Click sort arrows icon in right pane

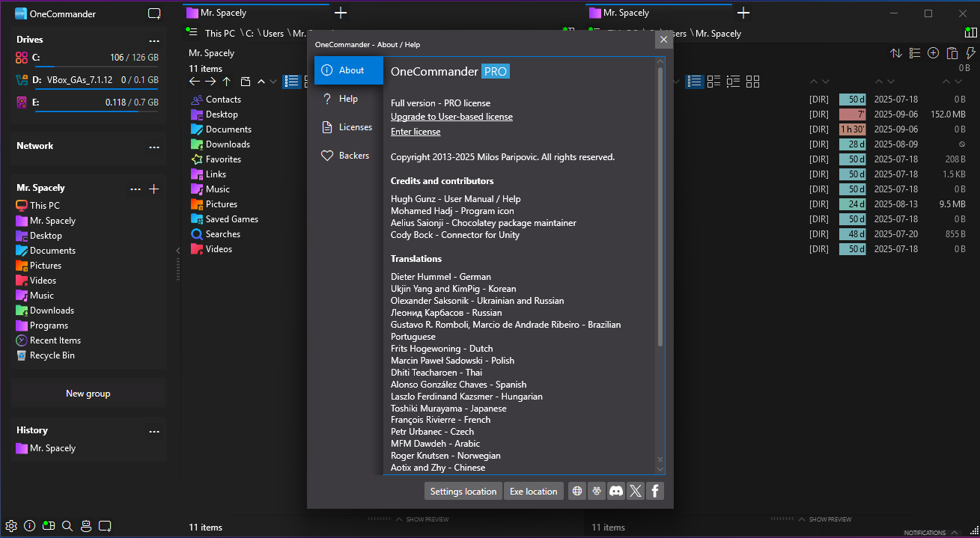point(896,53)
